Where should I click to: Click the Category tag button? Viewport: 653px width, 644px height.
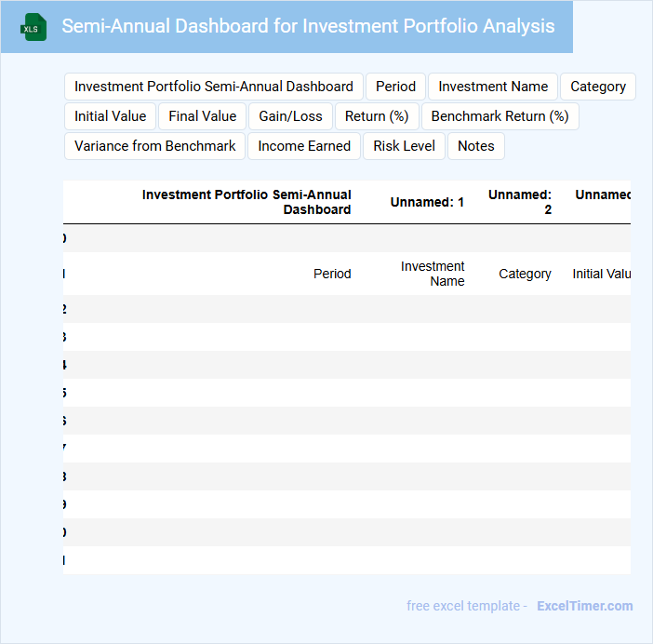[598, 87]
